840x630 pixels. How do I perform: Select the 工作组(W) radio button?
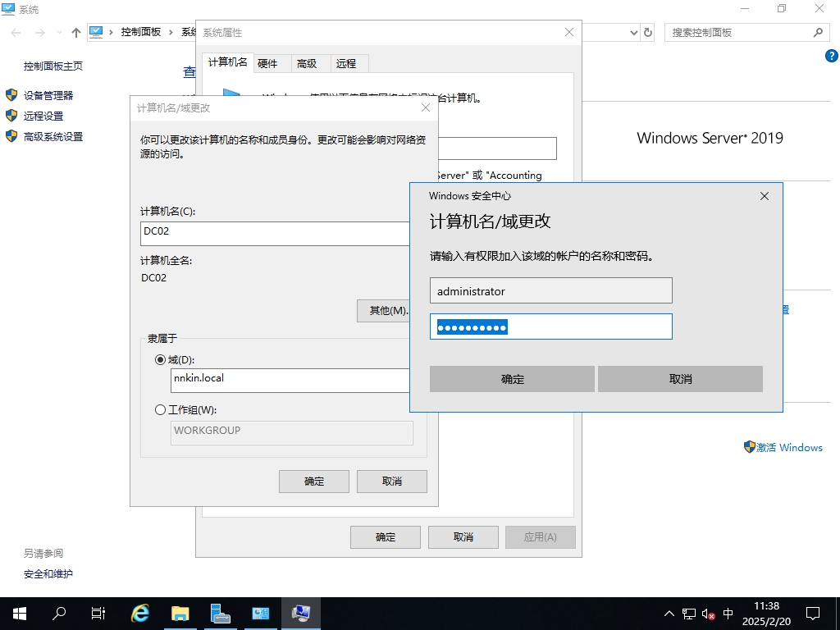[x=160, y=410]
